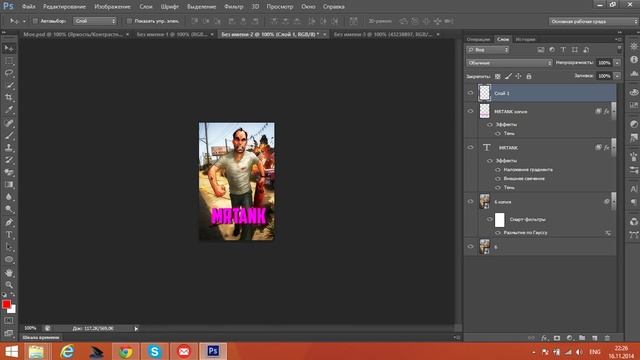This screenshot has height=360, width=640.
Task: Hide the 6 копия layer
Action: (471, 202)
